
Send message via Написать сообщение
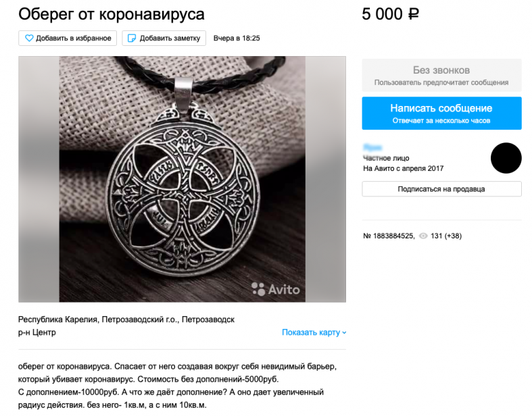click(441, 113)
